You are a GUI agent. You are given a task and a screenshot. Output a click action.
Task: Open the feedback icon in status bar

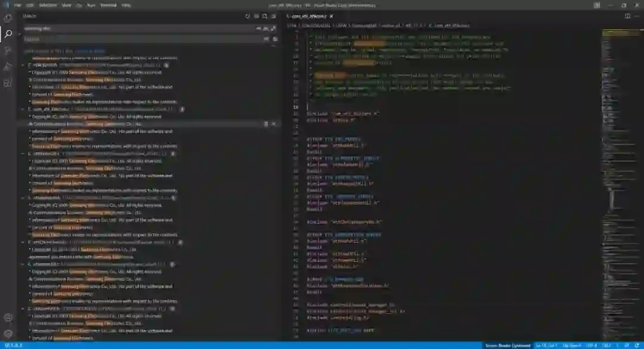click(627, 345)
